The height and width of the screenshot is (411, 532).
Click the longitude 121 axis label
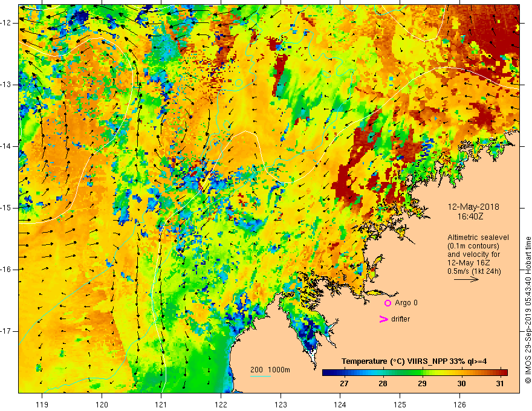click(161, 404)
